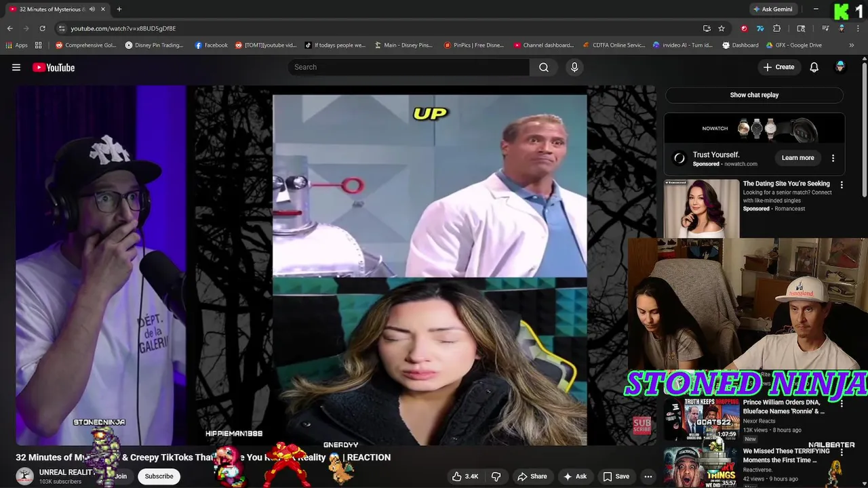The width and height of the screenshot is (868, 488).
Task: Open the media control icon in toolbar
Action: click(825, 28)
